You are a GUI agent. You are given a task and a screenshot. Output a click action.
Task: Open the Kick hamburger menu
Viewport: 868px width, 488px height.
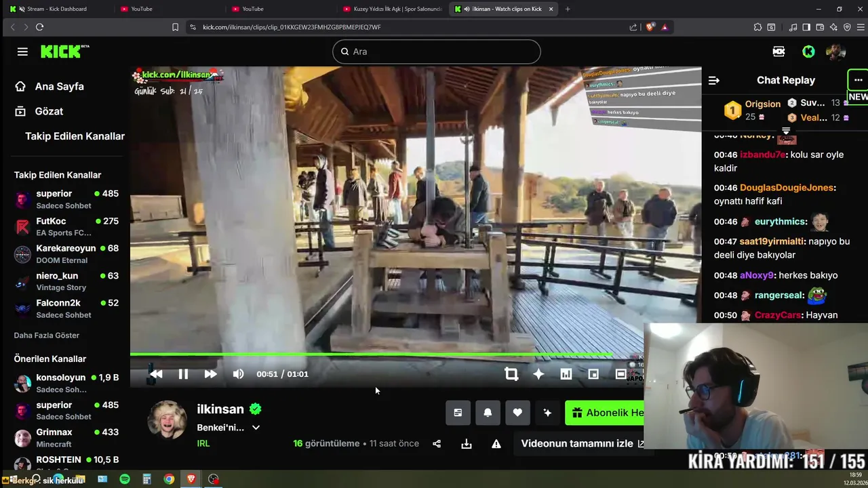[22, 52]
